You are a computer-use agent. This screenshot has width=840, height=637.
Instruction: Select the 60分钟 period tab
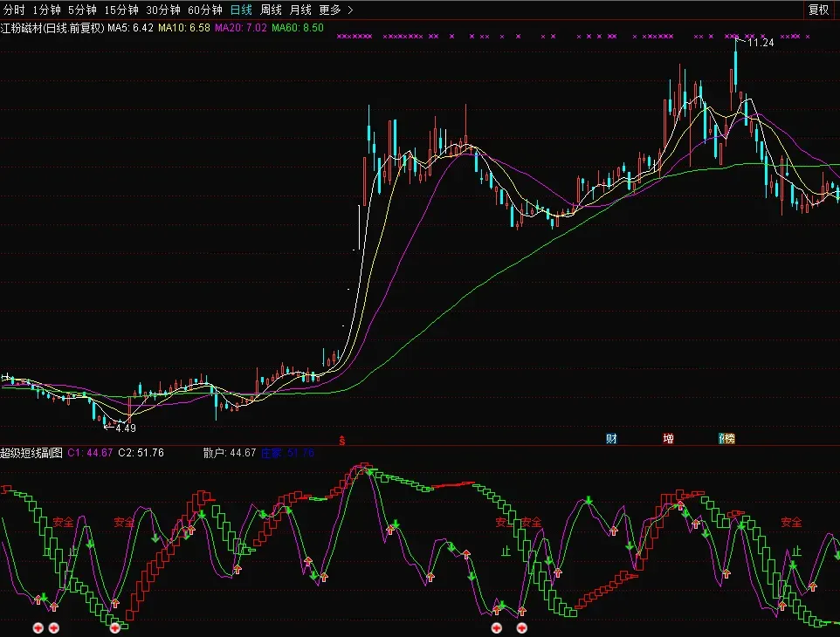click(204, 10)
